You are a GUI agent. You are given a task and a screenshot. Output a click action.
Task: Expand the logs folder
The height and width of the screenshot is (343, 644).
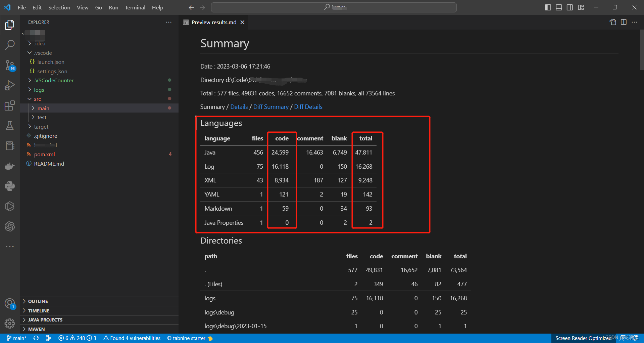click(99, 90)
